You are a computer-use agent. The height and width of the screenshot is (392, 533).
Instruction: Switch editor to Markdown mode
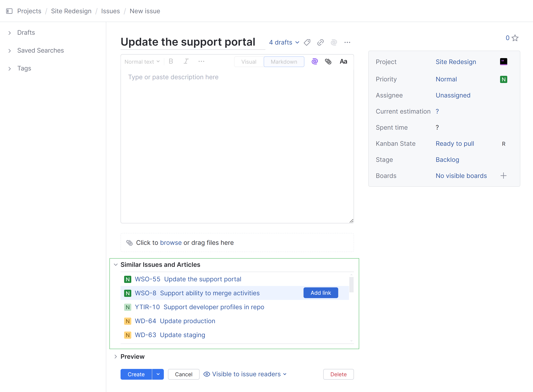coord(284,62)
